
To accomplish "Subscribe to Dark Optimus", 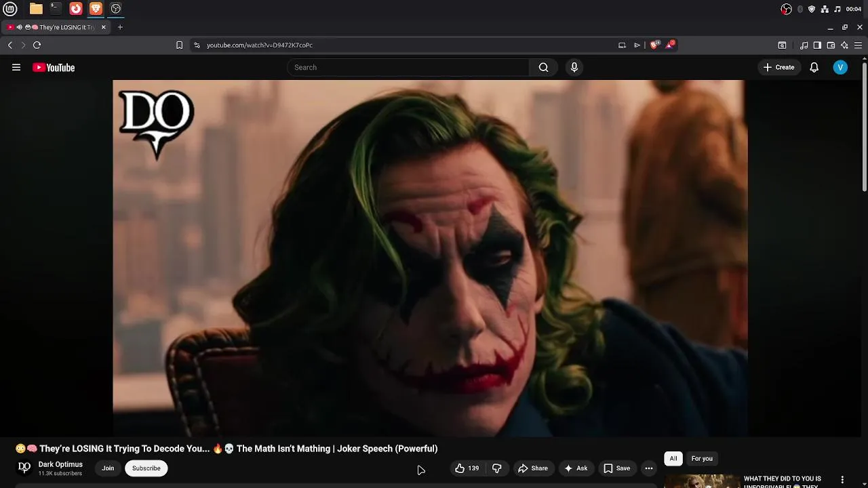I will point(146,468).
